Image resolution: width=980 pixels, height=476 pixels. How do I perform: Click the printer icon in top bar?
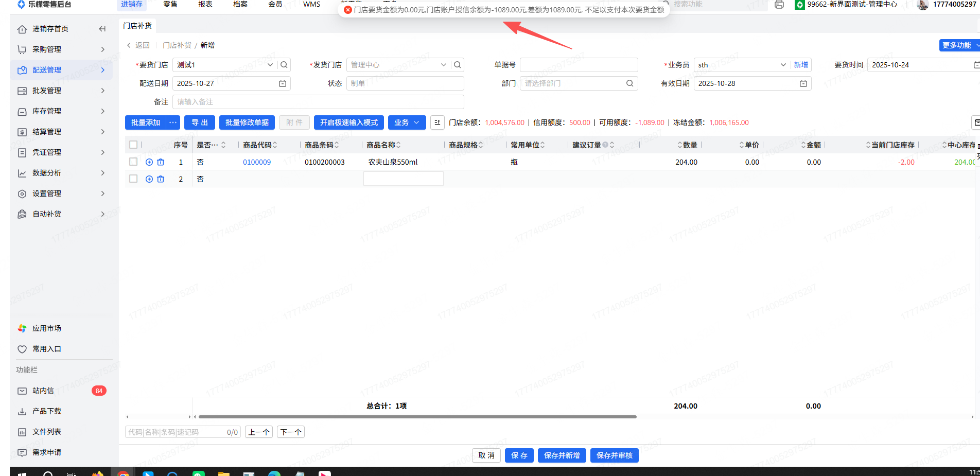coord(779,5)
